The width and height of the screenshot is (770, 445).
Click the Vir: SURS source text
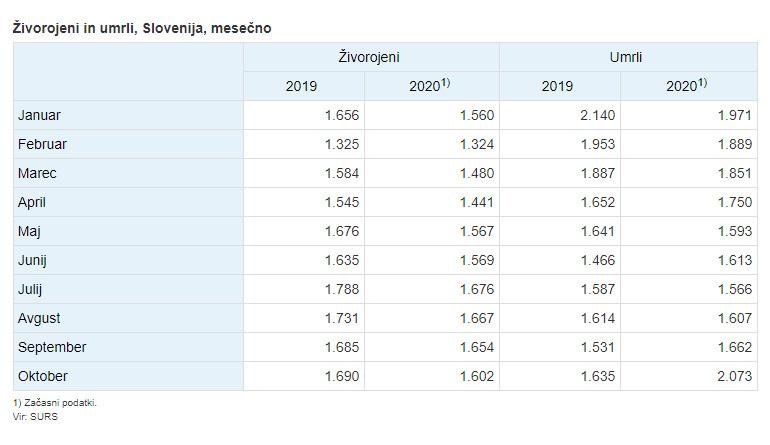(35, 416)
